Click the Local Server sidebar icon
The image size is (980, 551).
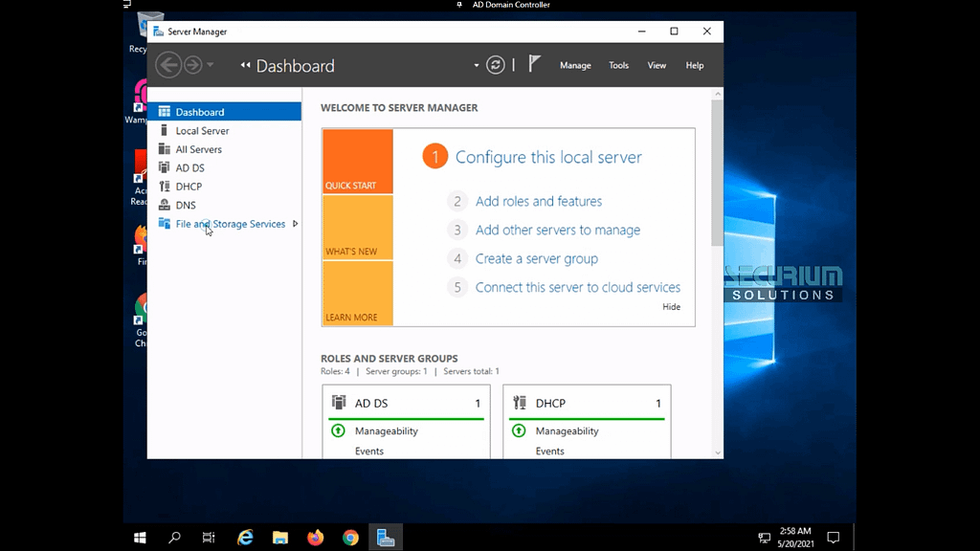164,130
